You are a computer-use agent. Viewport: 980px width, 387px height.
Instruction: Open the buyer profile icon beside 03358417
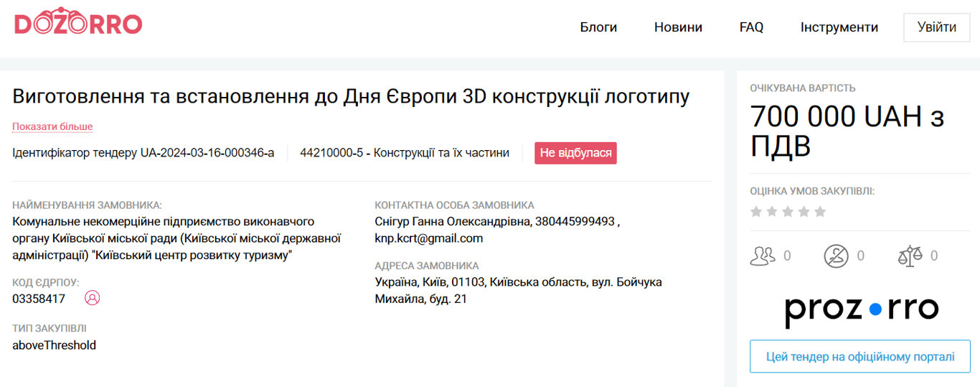(93, 297)
